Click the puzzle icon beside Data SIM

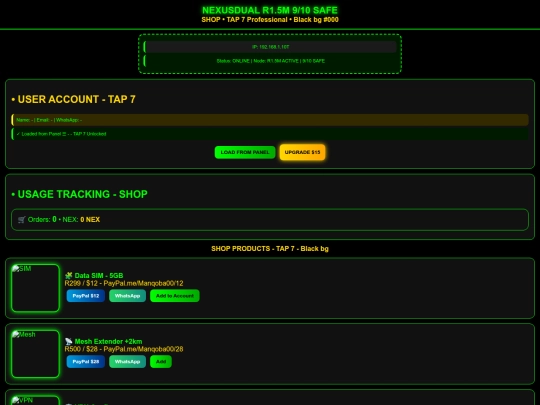[69, 276]
